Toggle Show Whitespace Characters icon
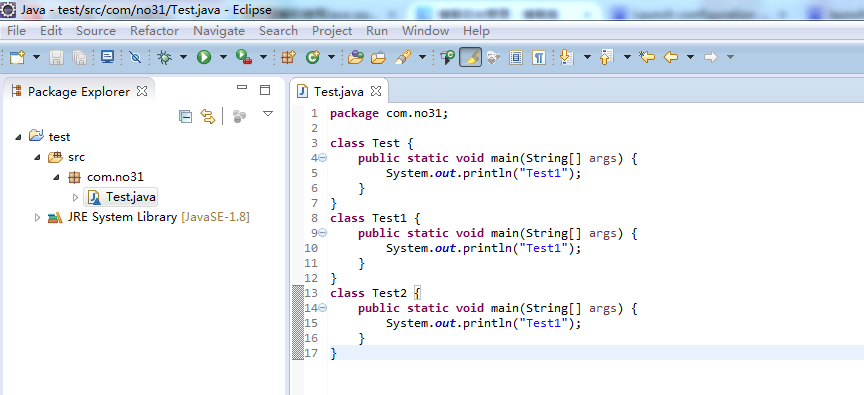 coord(539,57)
